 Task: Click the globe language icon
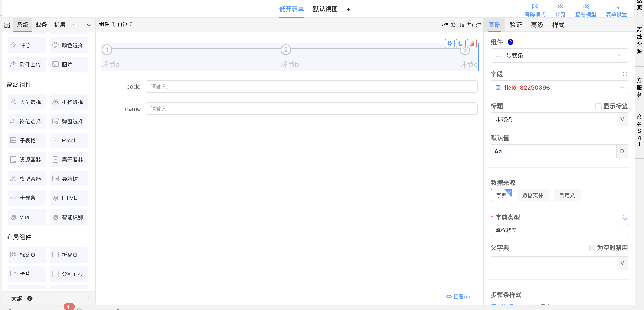click(453, 25)
